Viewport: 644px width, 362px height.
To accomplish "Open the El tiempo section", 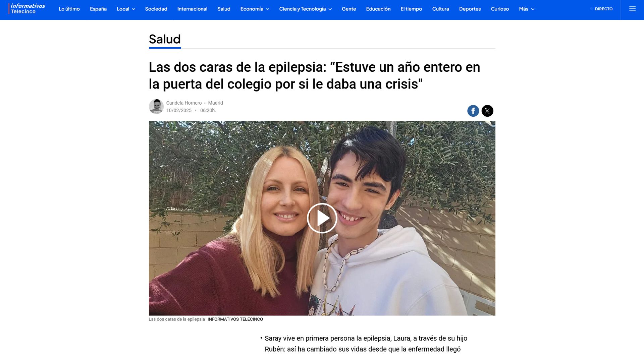I will coord(411,9).
